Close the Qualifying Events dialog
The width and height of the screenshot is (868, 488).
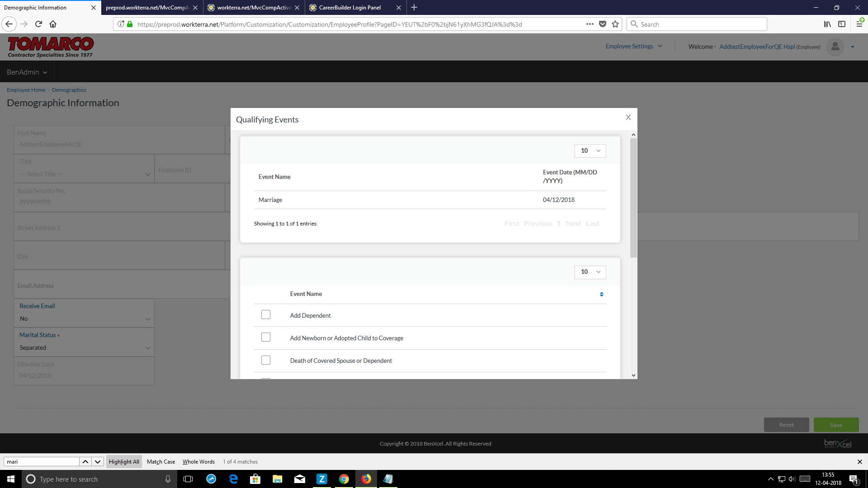tap(628, 117)
